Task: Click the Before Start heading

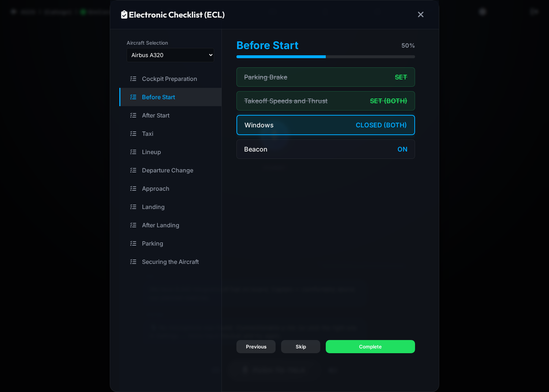Action: tap(268, 45)
